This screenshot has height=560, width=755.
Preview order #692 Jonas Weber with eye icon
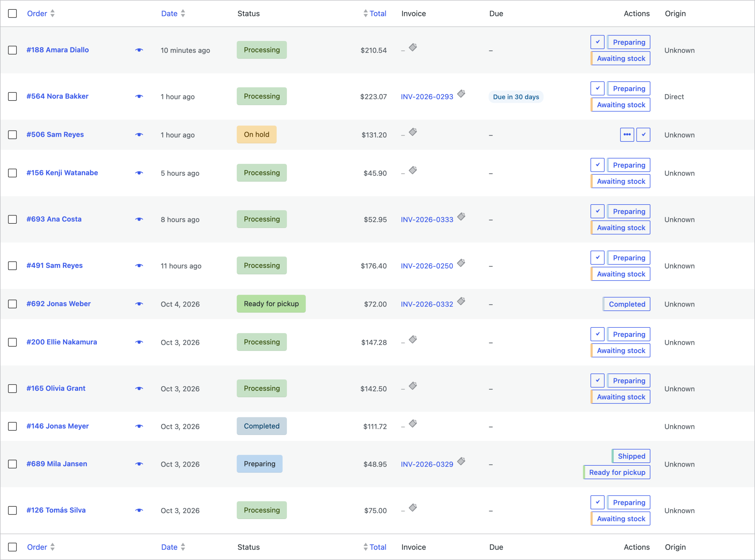point(139,304)
